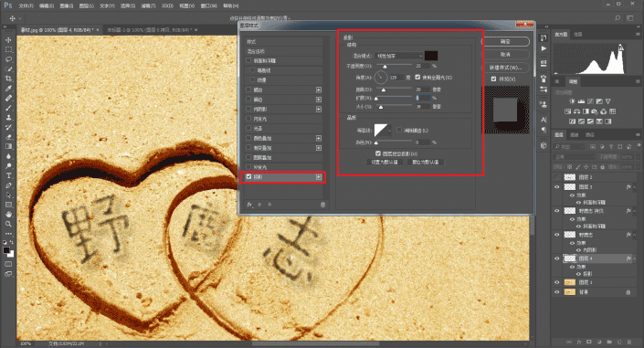This screenshot has width=644, height=348.
Task: Click the Reset to Default button
Action: [x=426, y=162]
